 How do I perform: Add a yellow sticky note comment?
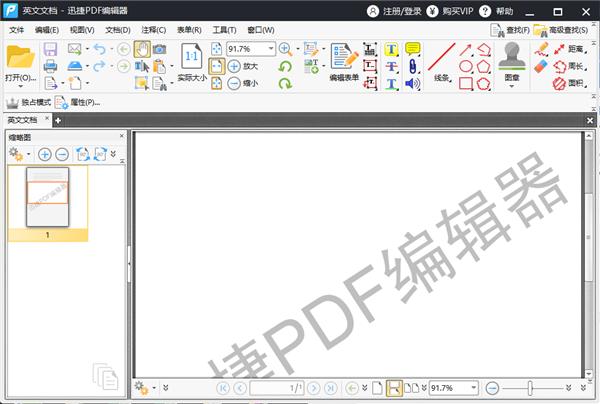pyautogui.click(x=412, y=49)
